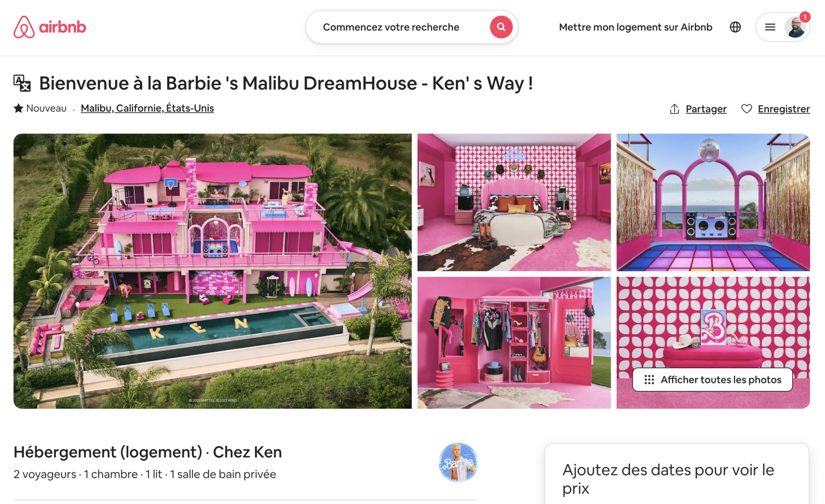Viewport: 825px width, 504px height.
Task: Open the disco dance floor photo
Action: pyautogui.click(x=713, y=202)
